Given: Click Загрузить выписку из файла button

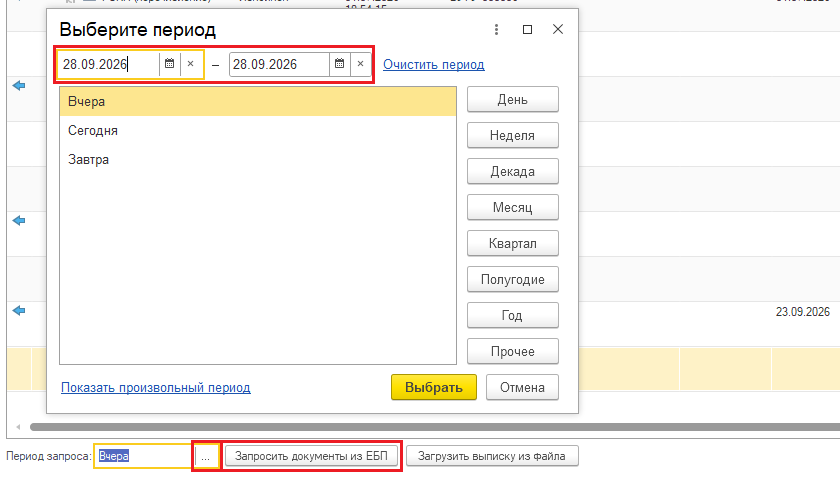Looking at the screenshot, I should [x=492, y=456].
